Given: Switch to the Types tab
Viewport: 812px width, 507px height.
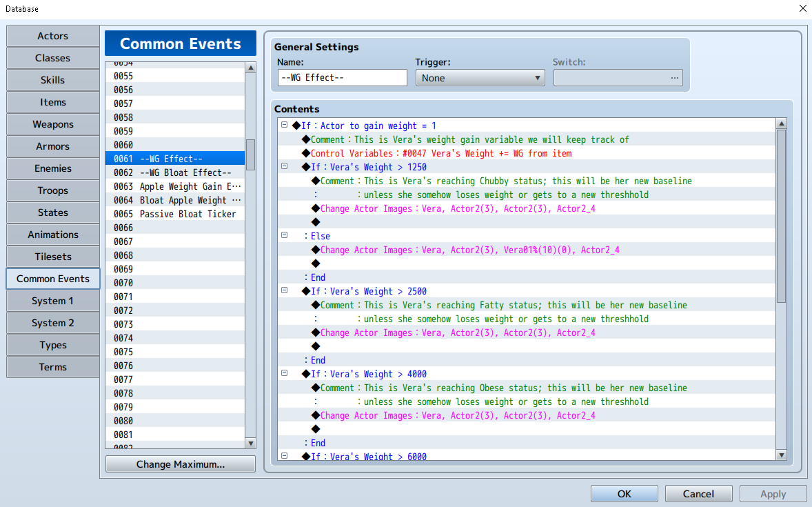Looking at the screenshot, I should click(53, 345).
